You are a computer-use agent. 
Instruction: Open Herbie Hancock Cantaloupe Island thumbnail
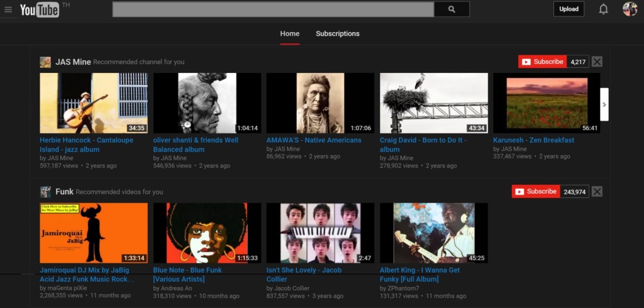click(x=94, y=103)
